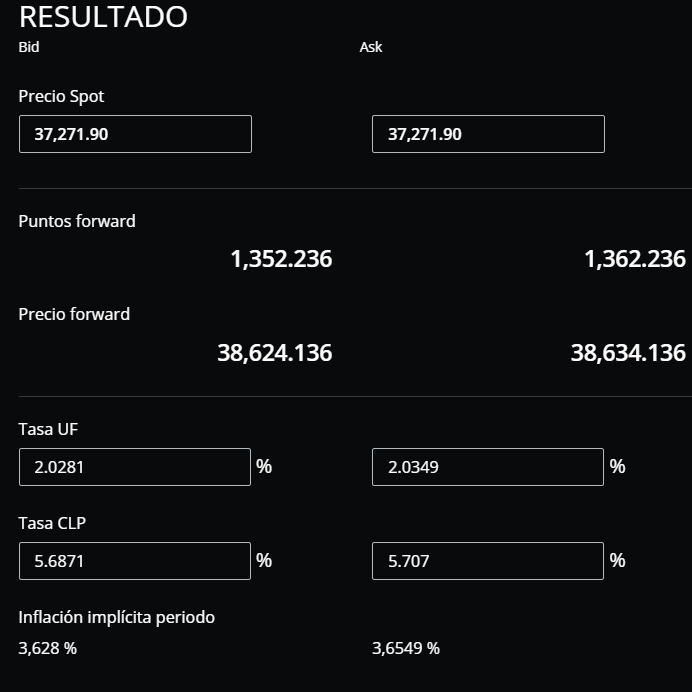Screen dimensions: 692x692
Task: Select the Bid forward price 38,624.136
Action: pos(275,353)
